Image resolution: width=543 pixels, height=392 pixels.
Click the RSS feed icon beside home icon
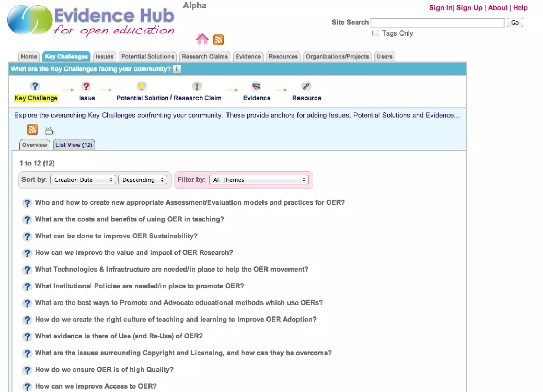(x=218, y=40)
